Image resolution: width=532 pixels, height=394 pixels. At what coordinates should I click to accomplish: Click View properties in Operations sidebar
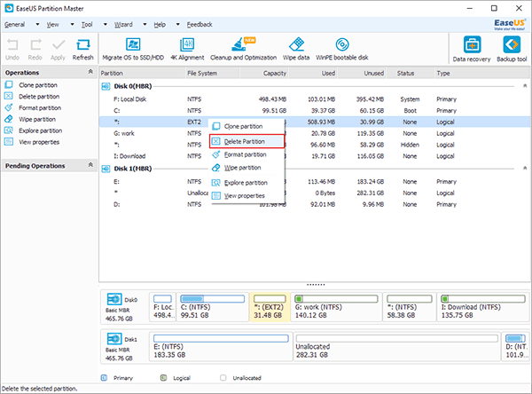[39, 142]
